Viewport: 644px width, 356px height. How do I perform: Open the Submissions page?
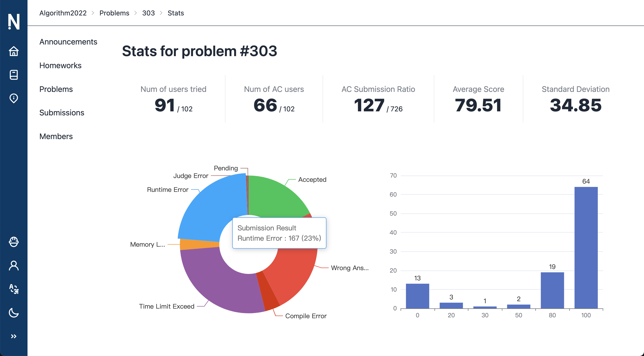tap(62, 113)
